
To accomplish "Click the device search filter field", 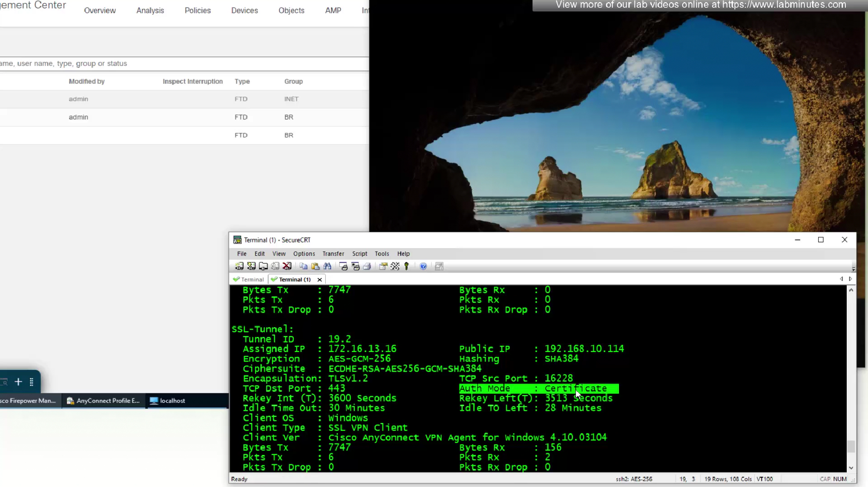I will coord(183,63).
